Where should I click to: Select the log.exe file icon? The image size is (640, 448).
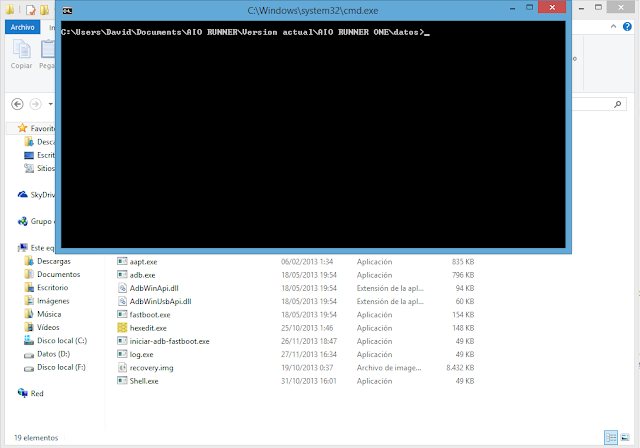point(122,354)
